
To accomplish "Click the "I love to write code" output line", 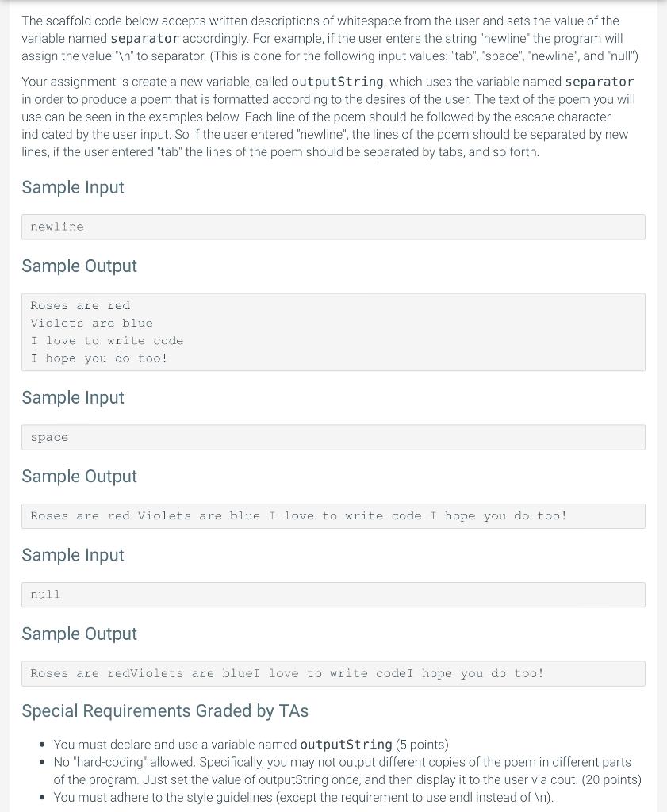I will (x=107, y=341).
